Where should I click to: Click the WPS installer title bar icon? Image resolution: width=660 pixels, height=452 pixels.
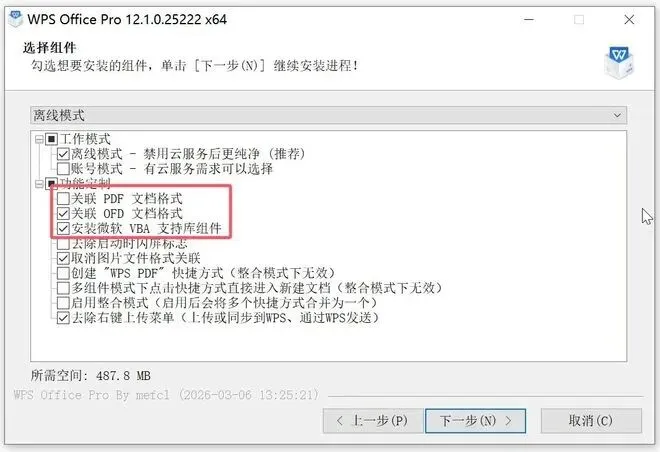(16, 19)
